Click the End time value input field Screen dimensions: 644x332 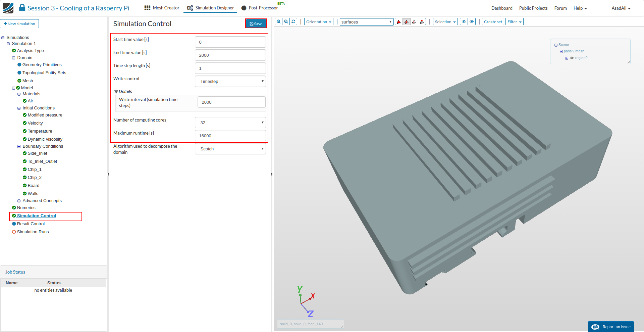pos(230,55)
